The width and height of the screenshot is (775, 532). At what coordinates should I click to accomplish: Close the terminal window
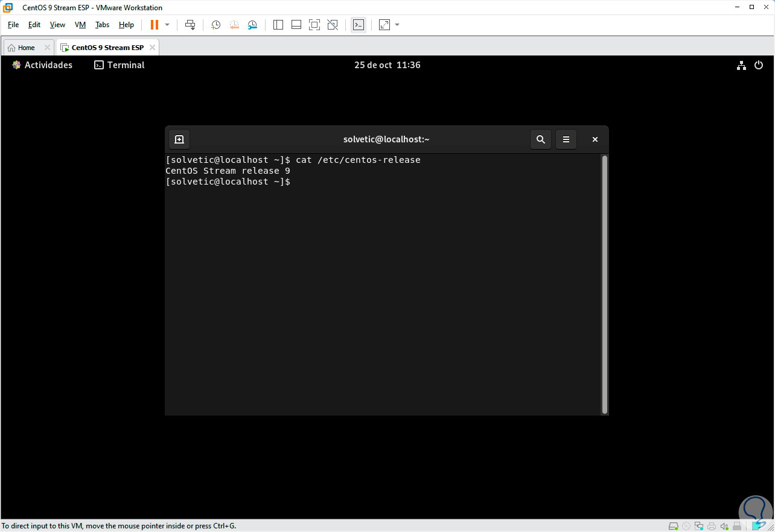(x=595, y=139)
